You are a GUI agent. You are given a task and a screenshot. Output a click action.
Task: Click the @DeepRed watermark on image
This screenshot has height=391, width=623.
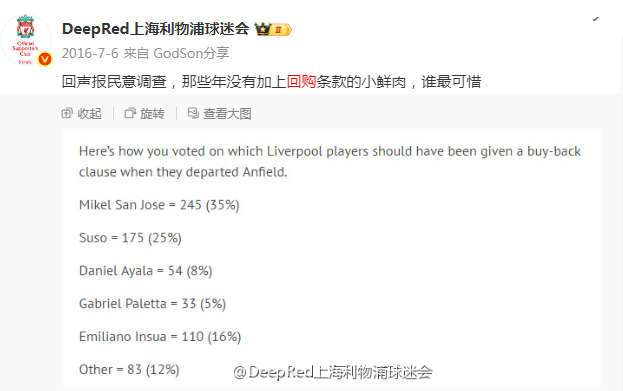[x=333, y=372]
